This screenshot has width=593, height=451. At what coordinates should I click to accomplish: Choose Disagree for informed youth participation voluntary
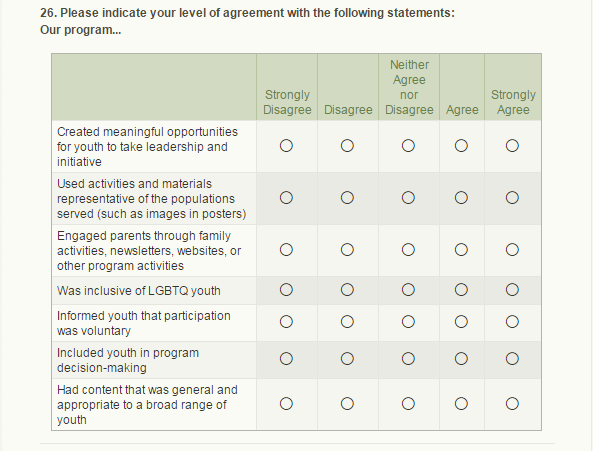[x=347, y=322]
